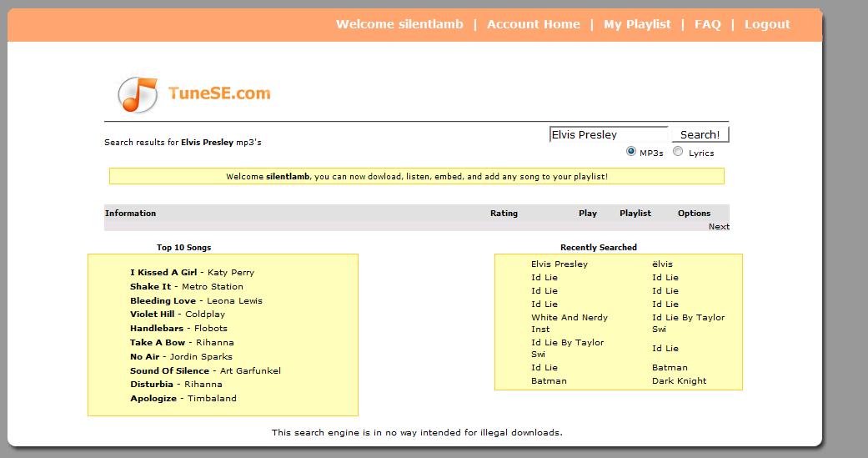This screenshot has height=458, width=868.
Task: Click the Information column header
Action: [130, 214]
